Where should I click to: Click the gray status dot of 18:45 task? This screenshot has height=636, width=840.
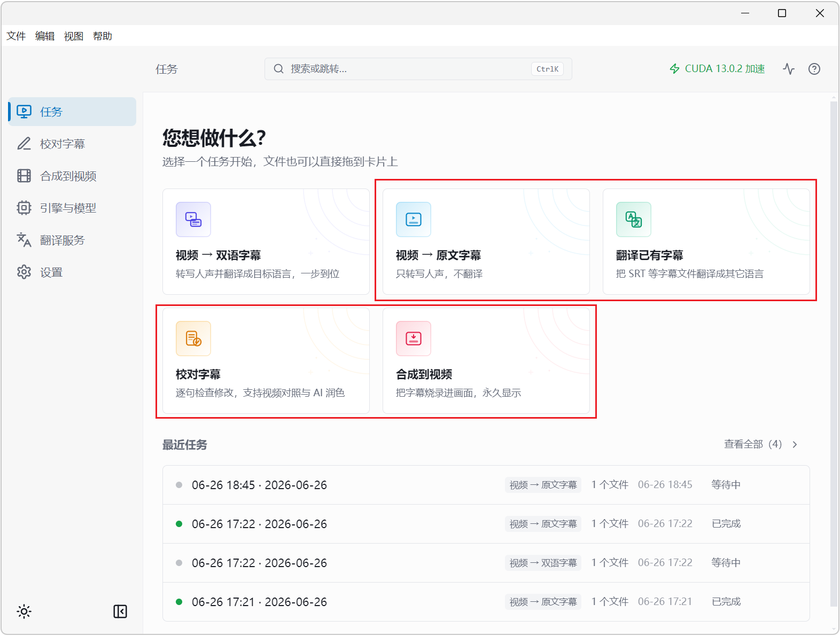pyautogui.click(x=179, y=485)
